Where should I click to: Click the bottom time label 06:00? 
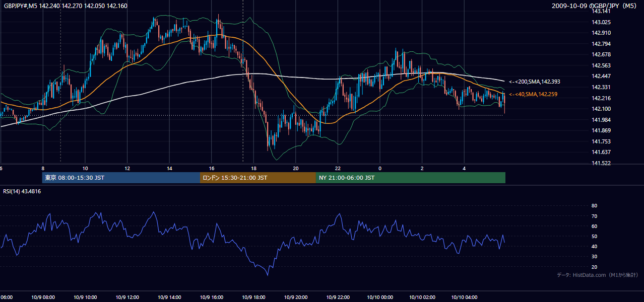point(6,297)
